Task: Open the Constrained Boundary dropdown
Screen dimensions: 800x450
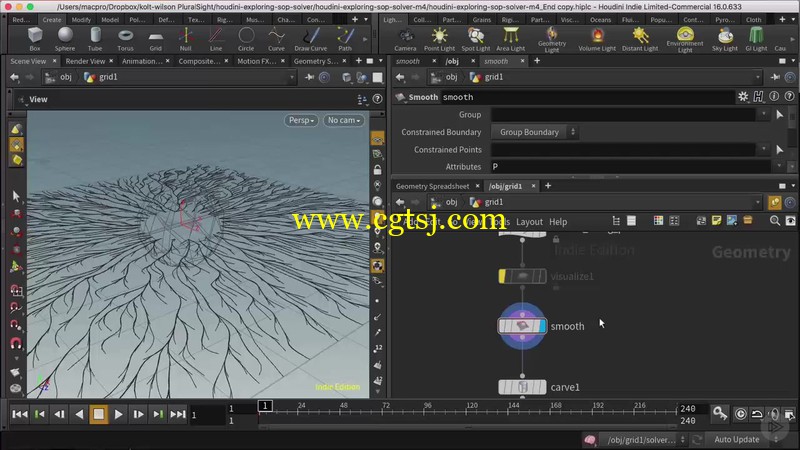Action: (x=534, y=132)
